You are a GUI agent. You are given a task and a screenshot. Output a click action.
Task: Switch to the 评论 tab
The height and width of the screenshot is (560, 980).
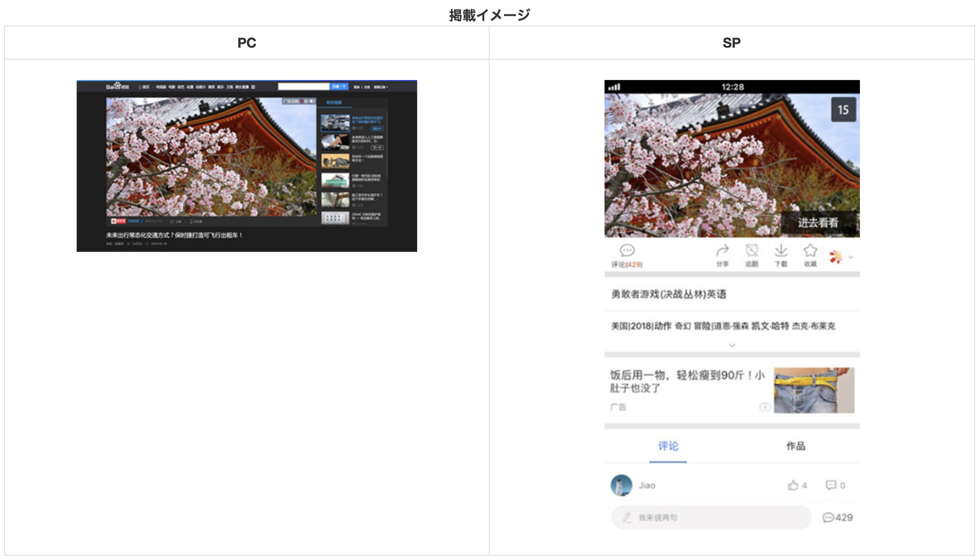(x=668, y=446)
